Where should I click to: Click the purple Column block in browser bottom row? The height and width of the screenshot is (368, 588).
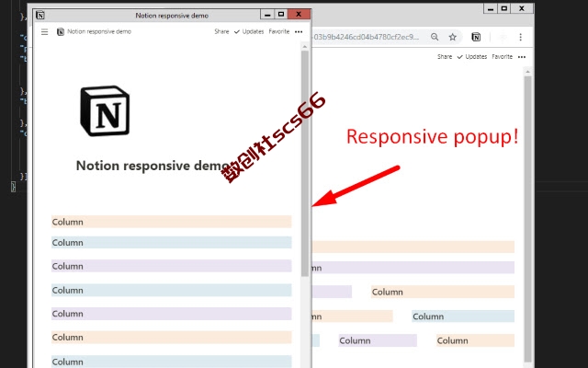(378, 340)
